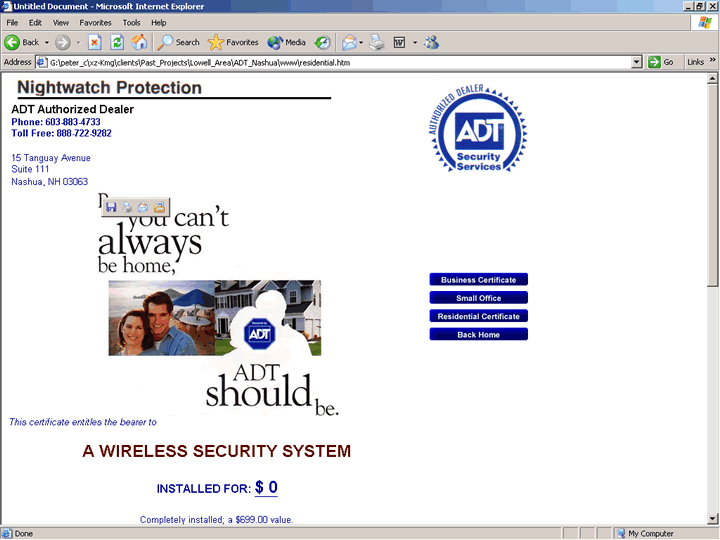Expand the Edit with Word dropdown arrow
720x540 pixels.
(415, 43)
